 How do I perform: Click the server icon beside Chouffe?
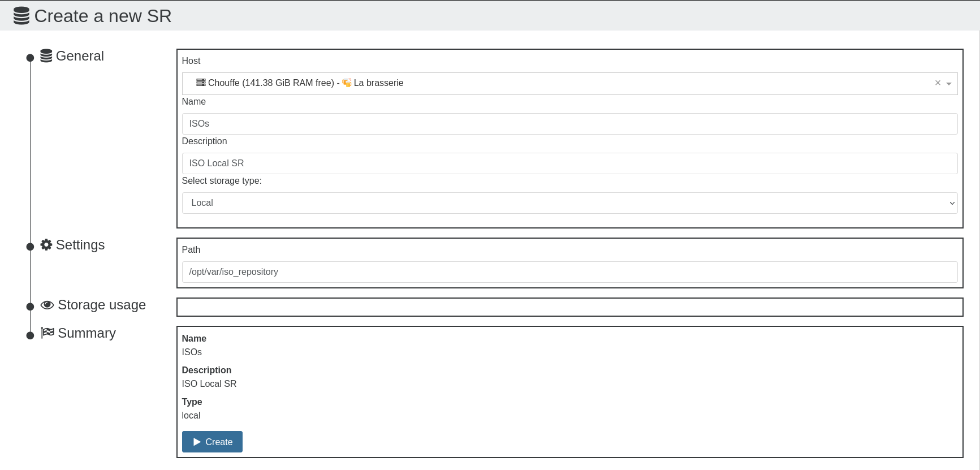[201, 83]
